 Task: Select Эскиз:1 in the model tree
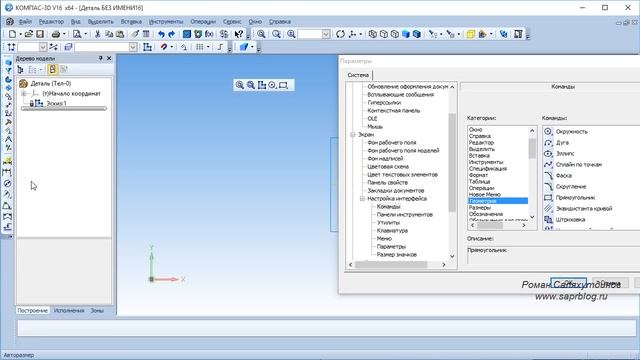56,103
